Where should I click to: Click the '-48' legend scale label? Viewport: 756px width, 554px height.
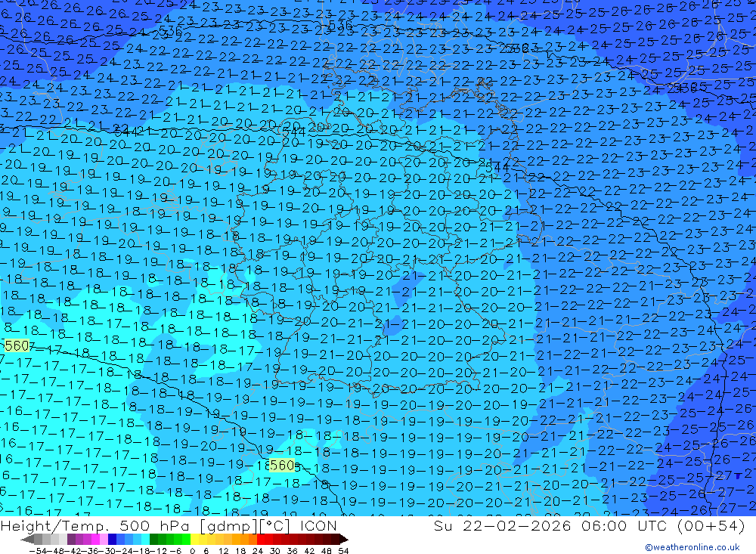pyautogui.click(x=56, y=551)
